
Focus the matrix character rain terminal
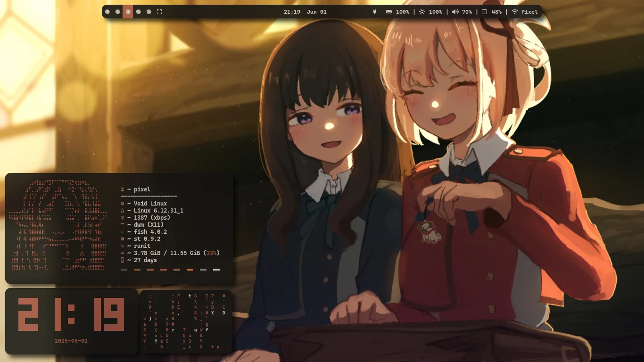click(x=186, y=321)
